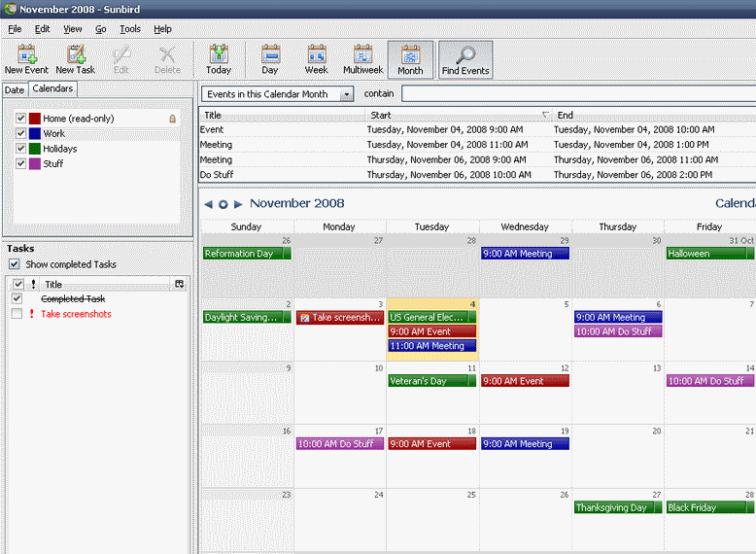Image resolution: width=756 pixels, height=554 pixels.
Task: Uncheck the Holidays calendar checkbox
Action: coord(20,148)
